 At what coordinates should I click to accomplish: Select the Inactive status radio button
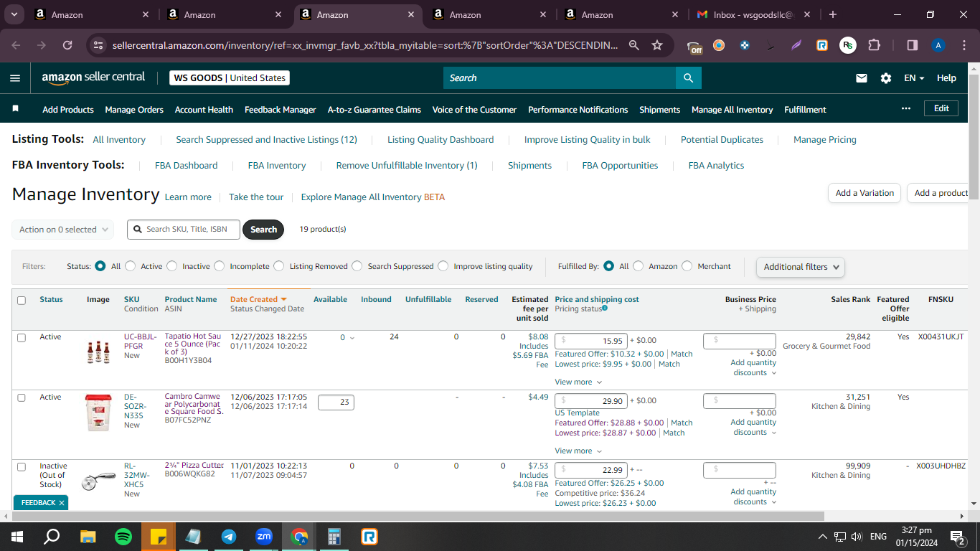(x=171, y=266)
